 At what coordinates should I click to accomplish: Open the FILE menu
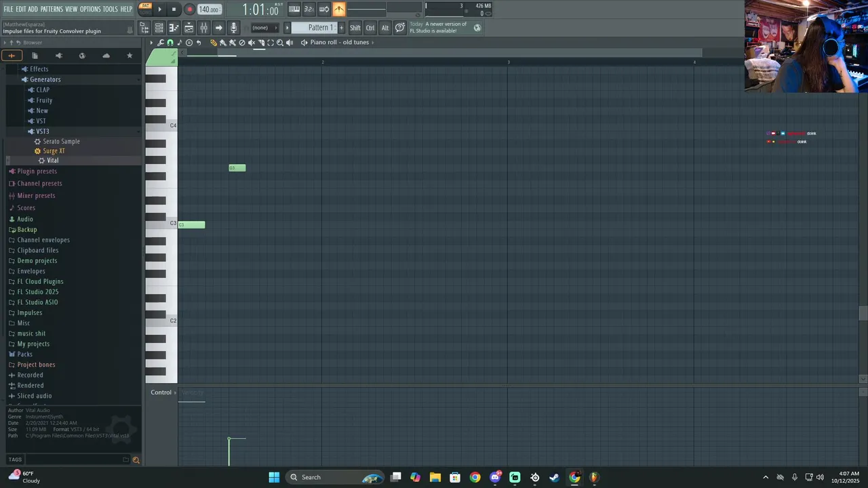pos(8,9)
